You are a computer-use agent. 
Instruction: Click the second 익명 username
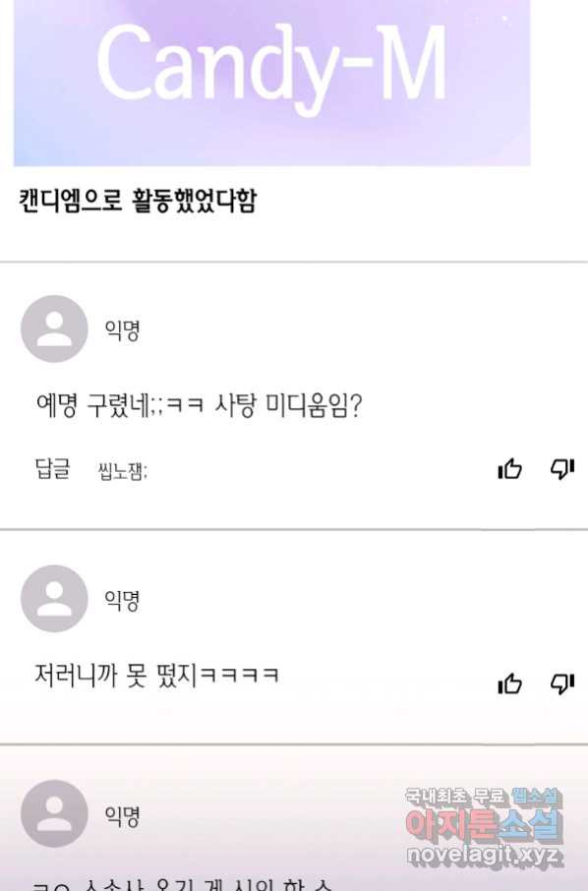(x=122, y=600)
